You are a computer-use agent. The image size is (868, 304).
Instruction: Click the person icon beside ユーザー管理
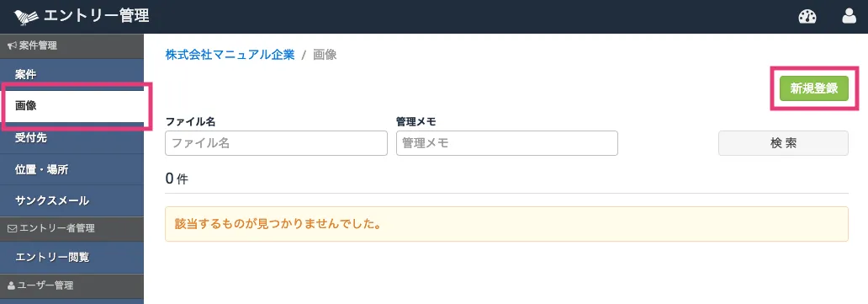click(x=11, y=285)
